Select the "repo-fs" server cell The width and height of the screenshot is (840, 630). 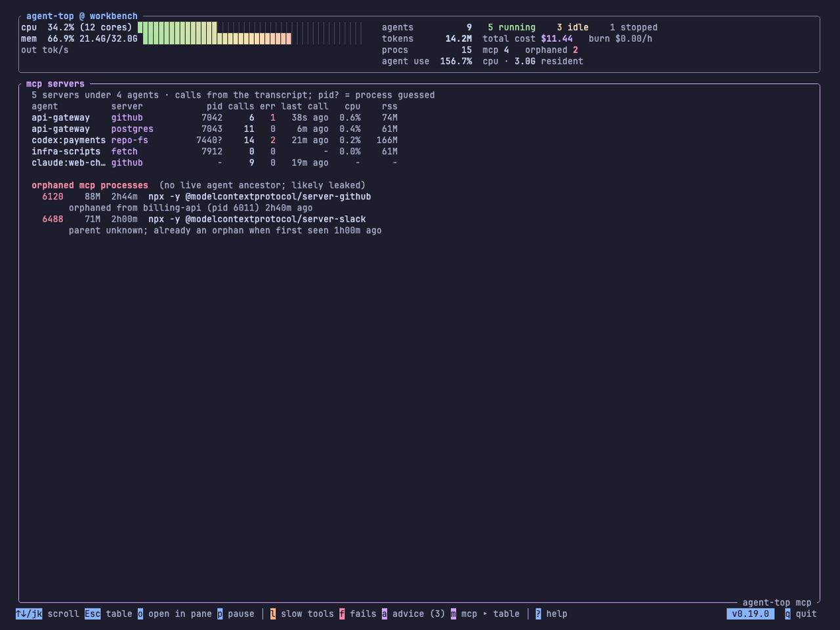coord(130,140)
